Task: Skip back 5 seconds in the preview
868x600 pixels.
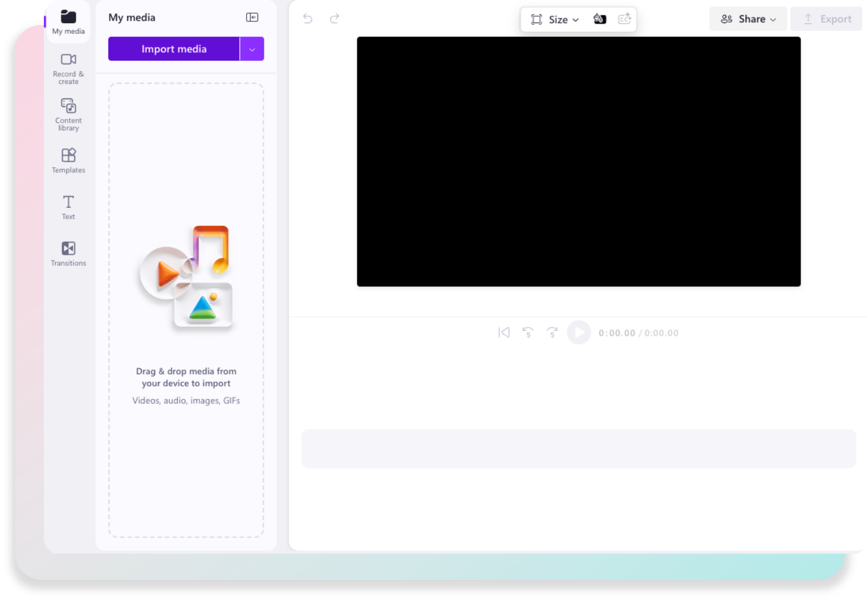Action: (528, 333)
